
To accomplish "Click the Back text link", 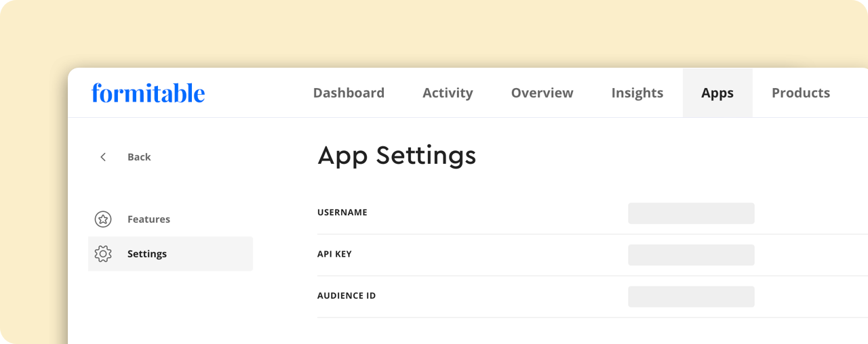I will pos(139,157).
